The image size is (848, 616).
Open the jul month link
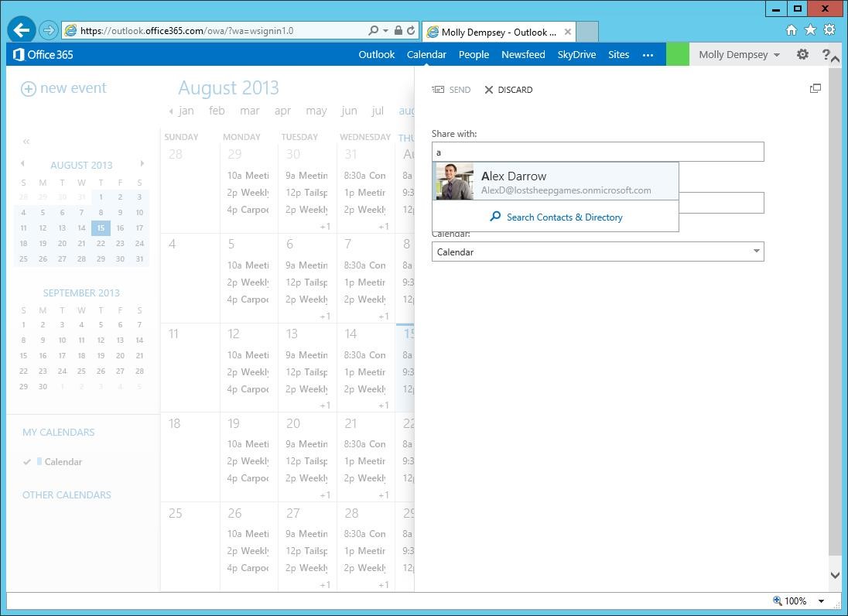pos(377,111)
